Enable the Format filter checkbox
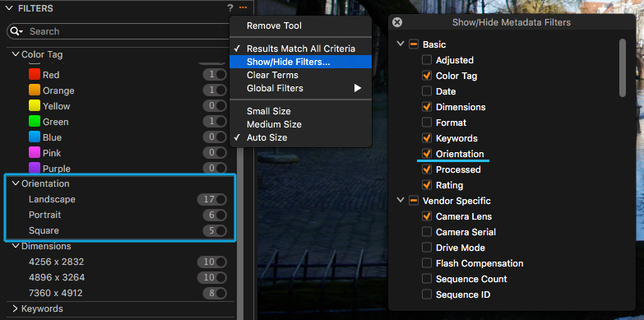Image resolution: width=644 pixels, height=320 pixels. pos(427,123)
